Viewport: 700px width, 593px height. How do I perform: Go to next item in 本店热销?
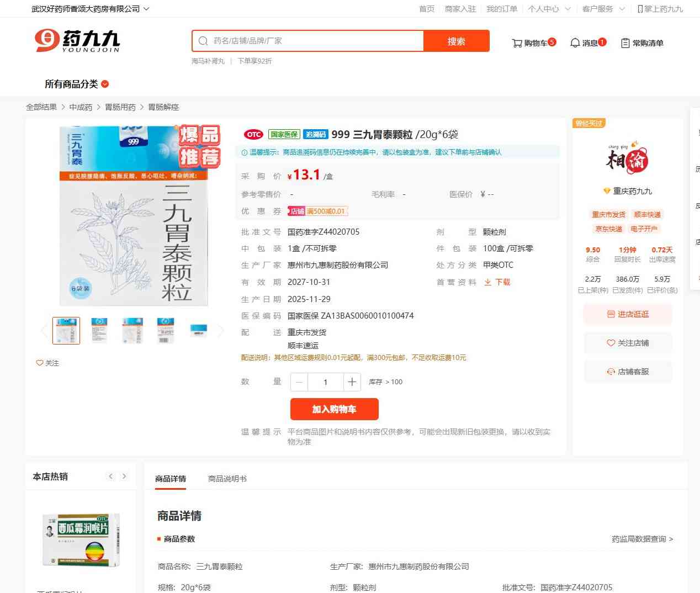point(124,476)
